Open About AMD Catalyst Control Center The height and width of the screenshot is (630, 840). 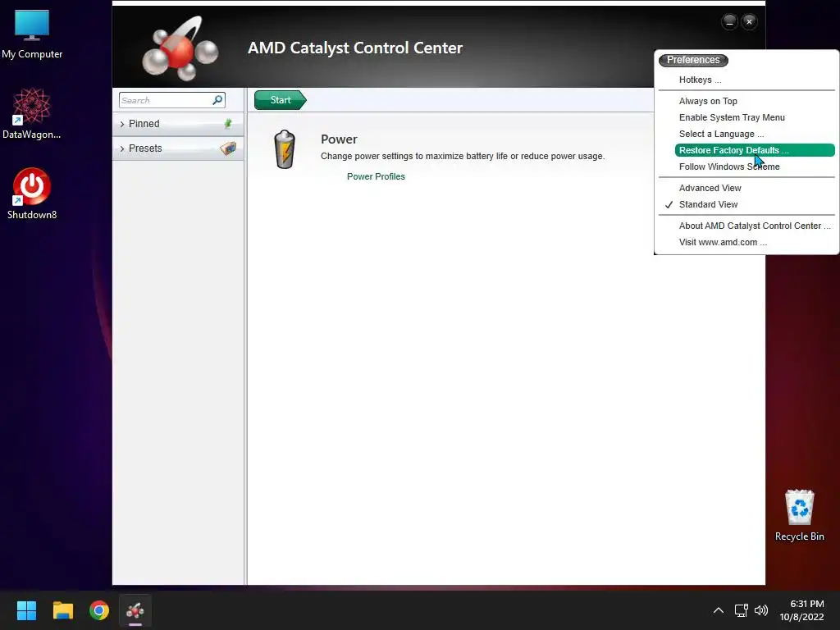pyautogui.click(x=755, y=226)
